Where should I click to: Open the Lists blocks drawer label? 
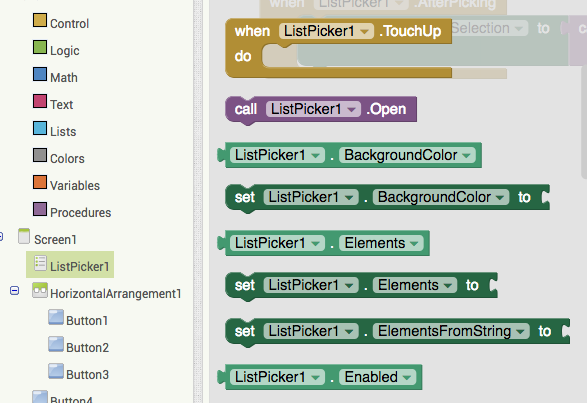(63, 131)
